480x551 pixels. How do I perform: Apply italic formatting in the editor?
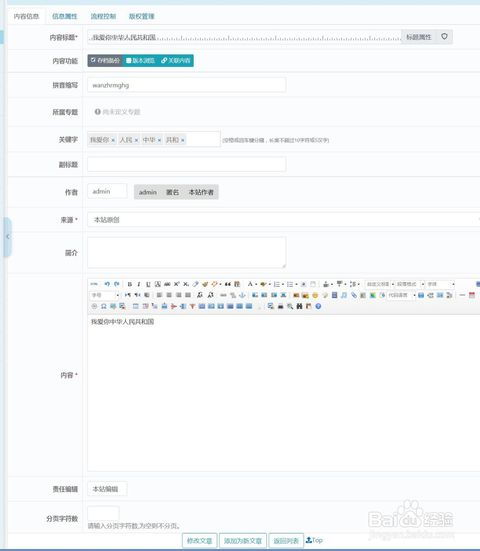click(x=139, y=284)
